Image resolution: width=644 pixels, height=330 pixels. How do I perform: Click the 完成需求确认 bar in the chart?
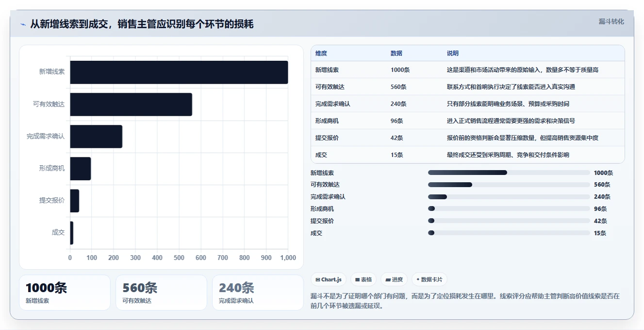pyautogui.click(x=96, y=137)
